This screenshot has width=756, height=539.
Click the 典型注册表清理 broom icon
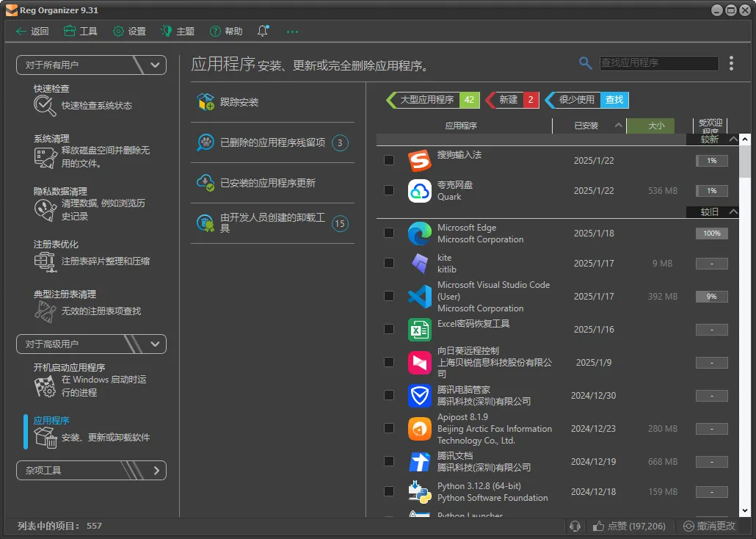click(45, 311)
